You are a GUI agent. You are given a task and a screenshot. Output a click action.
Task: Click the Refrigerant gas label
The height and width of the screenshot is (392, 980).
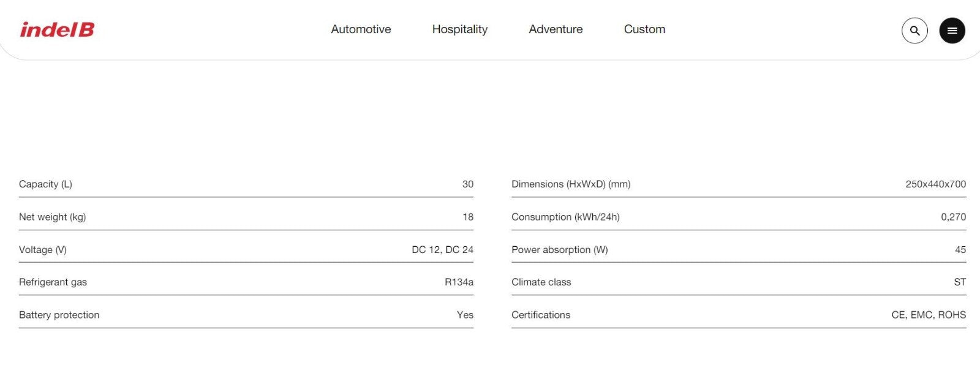(x=53, y=282)
